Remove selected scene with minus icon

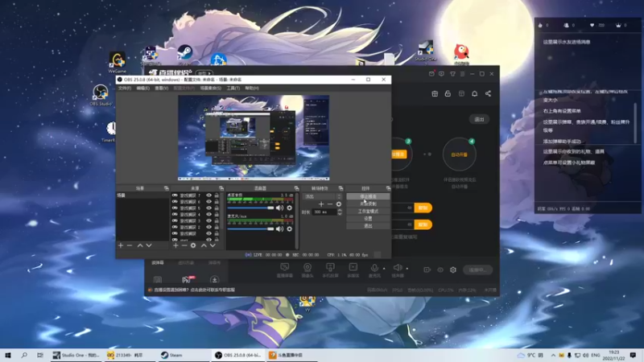(x=130, y=245)
